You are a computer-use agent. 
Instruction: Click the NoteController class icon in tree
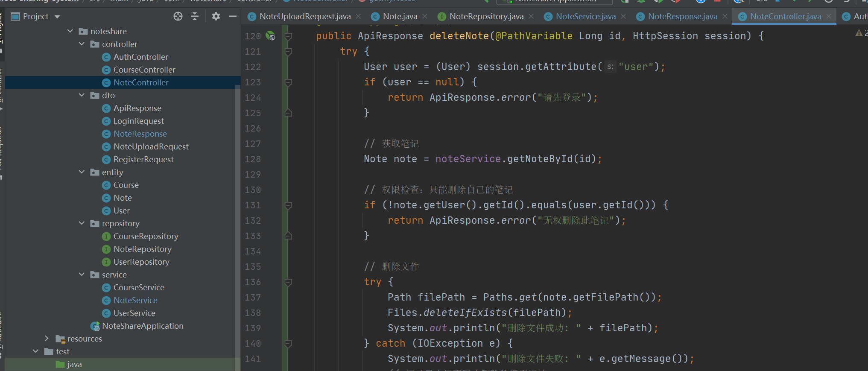(x=106, y=82)
